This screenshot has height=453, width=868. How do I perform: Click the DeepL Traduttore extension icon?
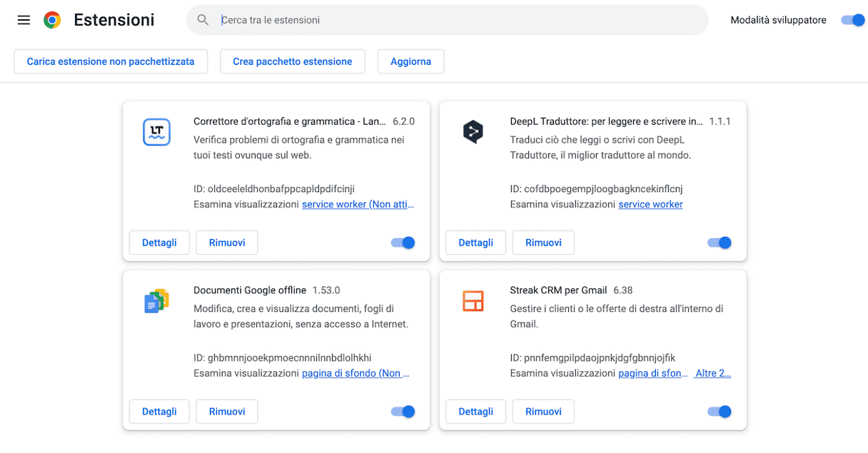pos(473,132)
